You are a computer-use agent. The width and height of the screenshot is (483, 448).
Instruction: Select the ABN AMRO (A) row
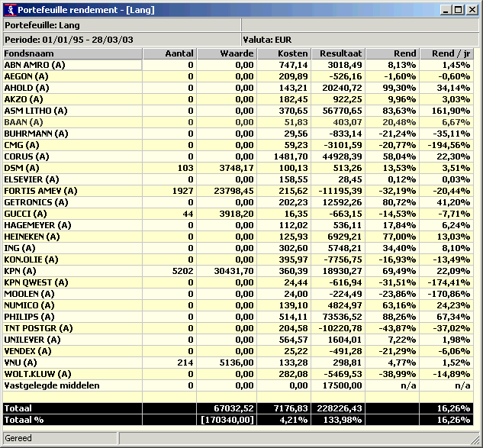pos(238,65)
